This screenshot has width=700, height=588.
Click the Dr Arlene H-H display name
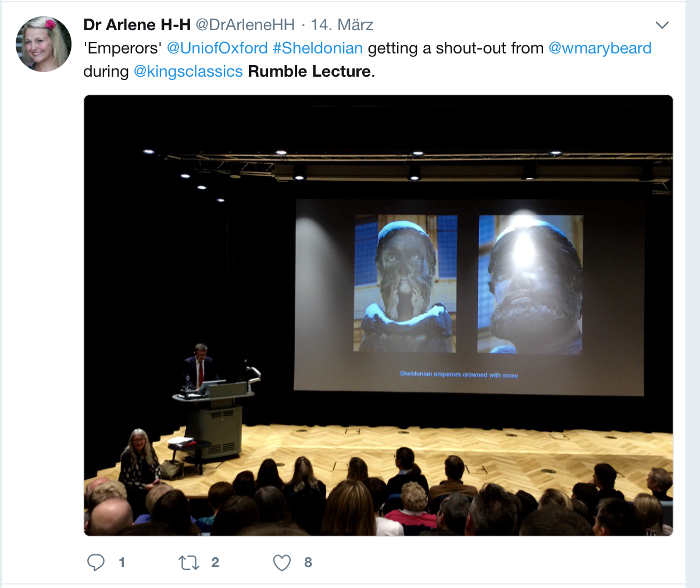pos(137,24)
